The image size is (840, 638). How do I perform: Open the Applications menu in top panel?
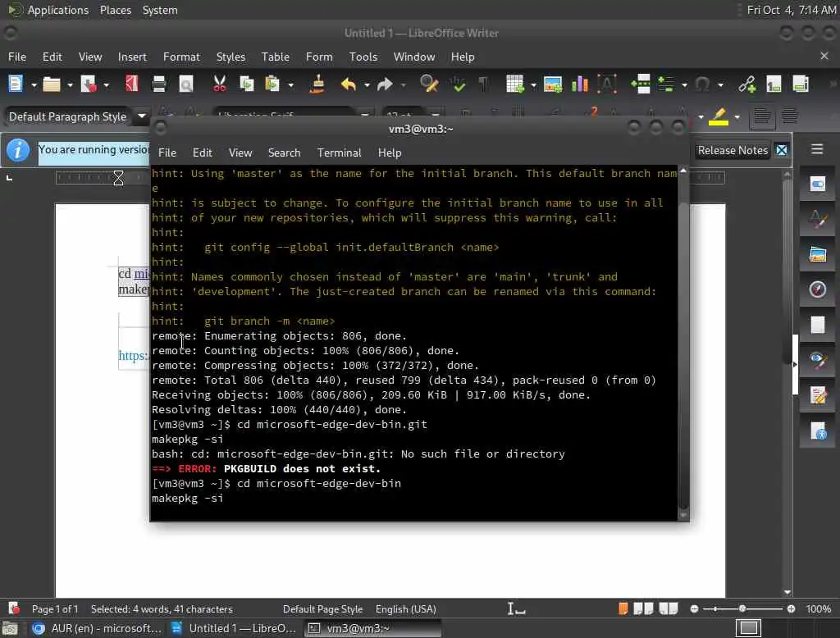coord(58,10)
